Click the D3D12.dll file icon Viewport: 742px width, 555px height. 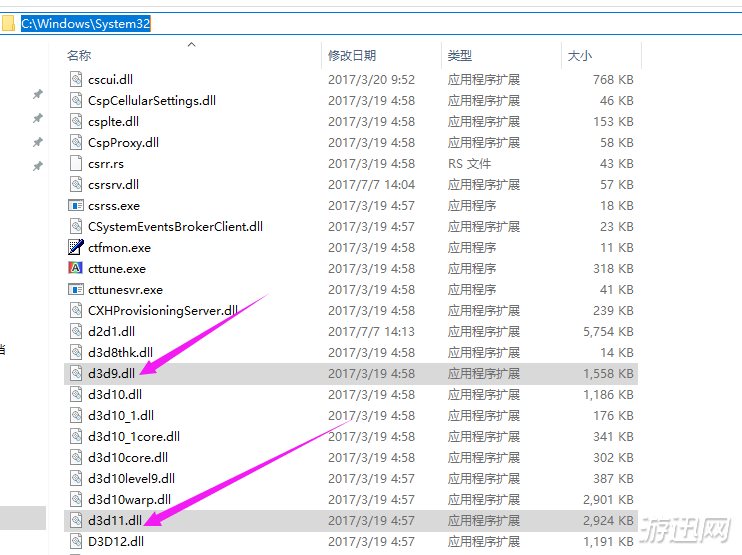click(x=76, y=541)
